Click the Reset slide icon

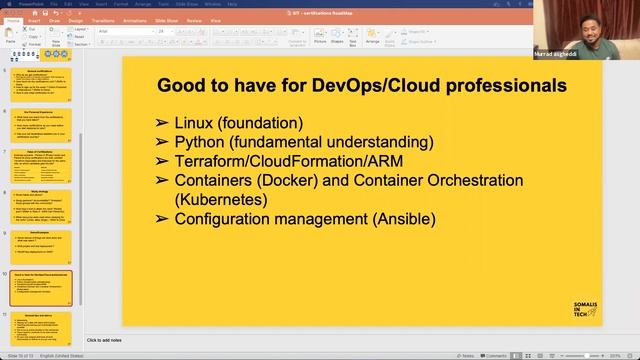pos(71,37)
